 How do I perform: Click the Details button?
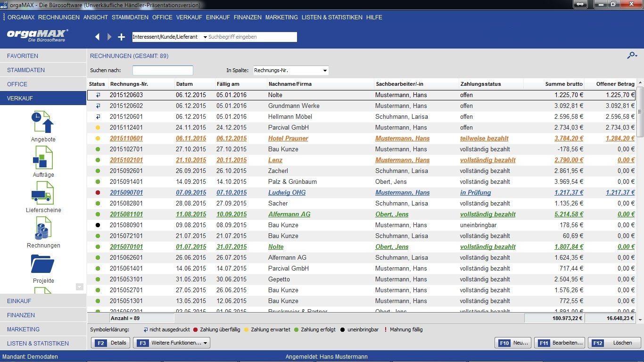point(111,343)
